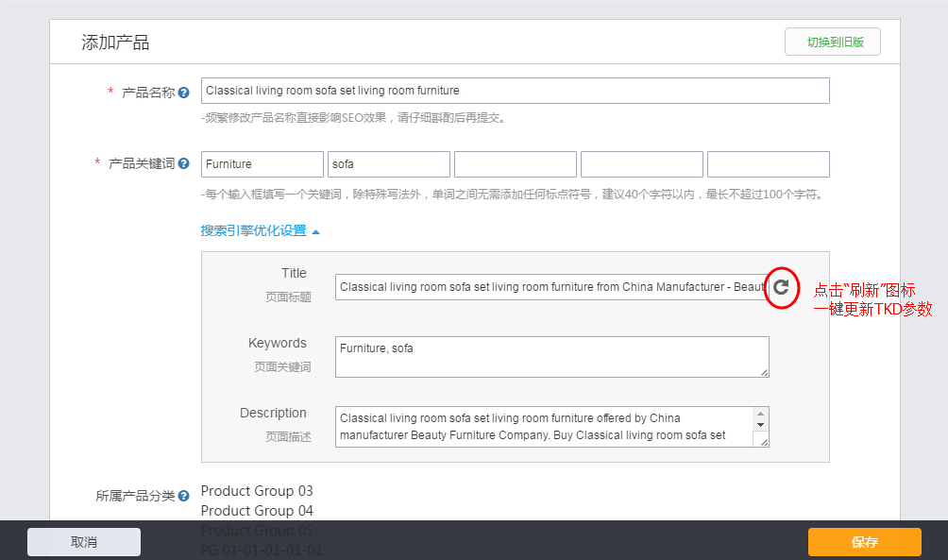
Task: Click the Keywords textarea
Action: (x=551, y=357)
